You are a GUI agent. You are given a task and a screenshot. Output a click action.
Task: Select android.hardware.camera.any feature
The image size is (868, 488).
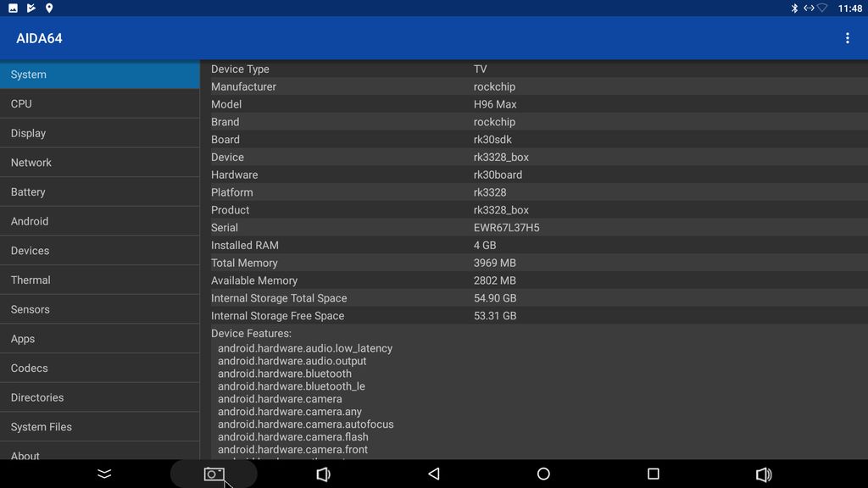coord(290,412)
